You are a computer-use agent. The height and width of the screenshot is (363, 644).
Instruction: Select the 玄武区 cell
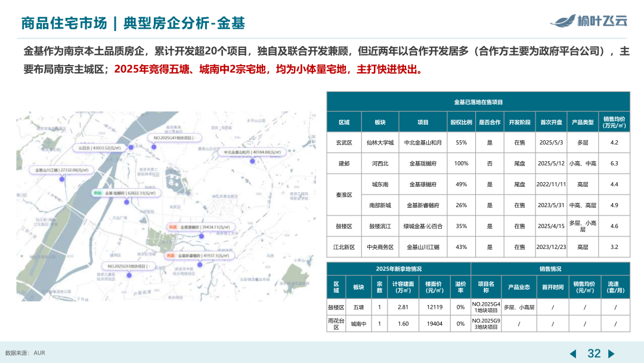(344, 143)
